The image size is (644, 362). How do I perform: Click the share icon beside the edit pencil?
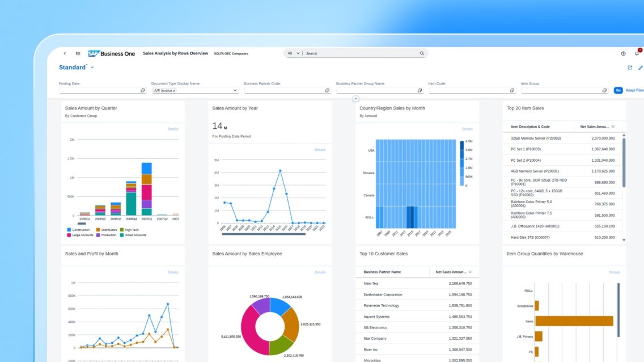tap(630, 68)
